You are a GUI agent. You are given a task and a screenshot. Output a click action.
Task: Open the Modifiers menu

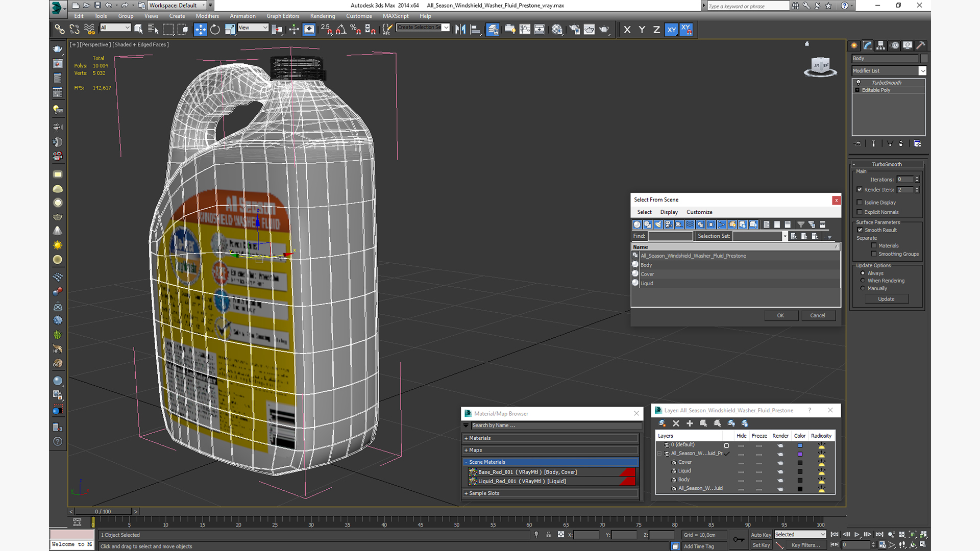[207, 16]
